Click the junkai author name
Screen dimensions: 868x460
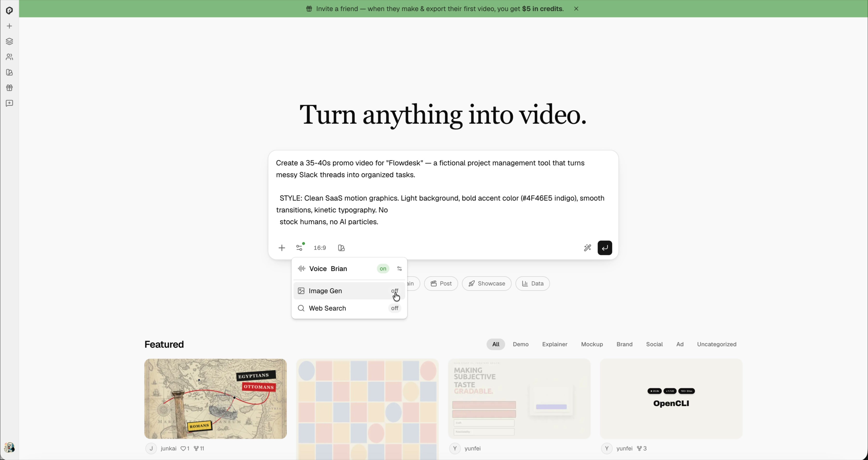pyautogui.click(x=168, y=449)
